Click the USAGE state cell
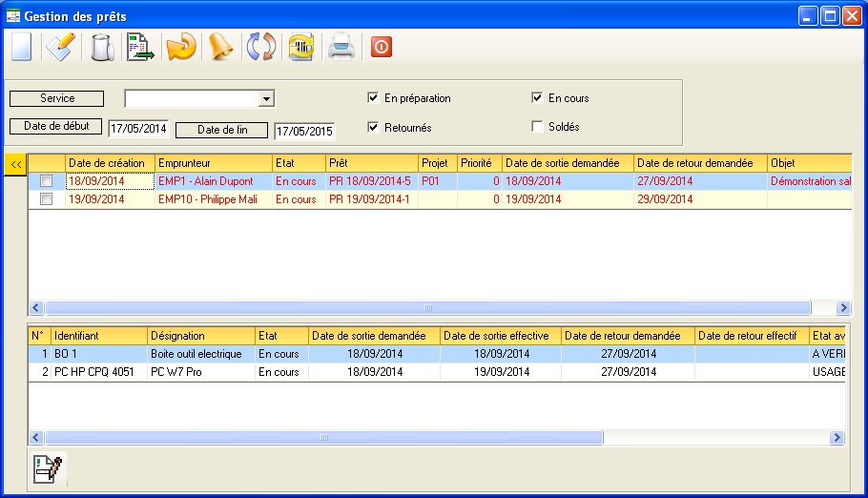 click(x=828, y=372)
